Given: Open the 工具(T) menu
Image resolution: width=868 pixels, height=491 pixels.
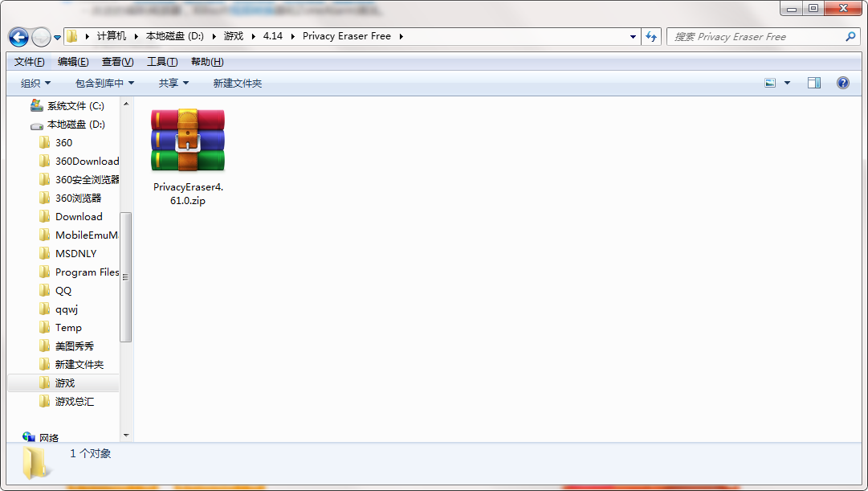Looking at the screenshot, I should (x=162, y=62).
